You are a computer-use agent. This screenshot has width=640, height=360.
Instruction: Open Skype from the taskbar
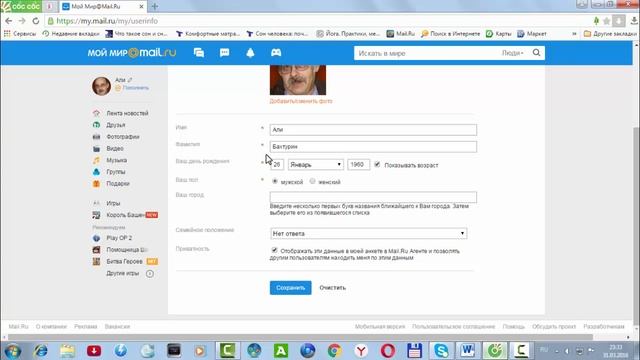(441, 351)
